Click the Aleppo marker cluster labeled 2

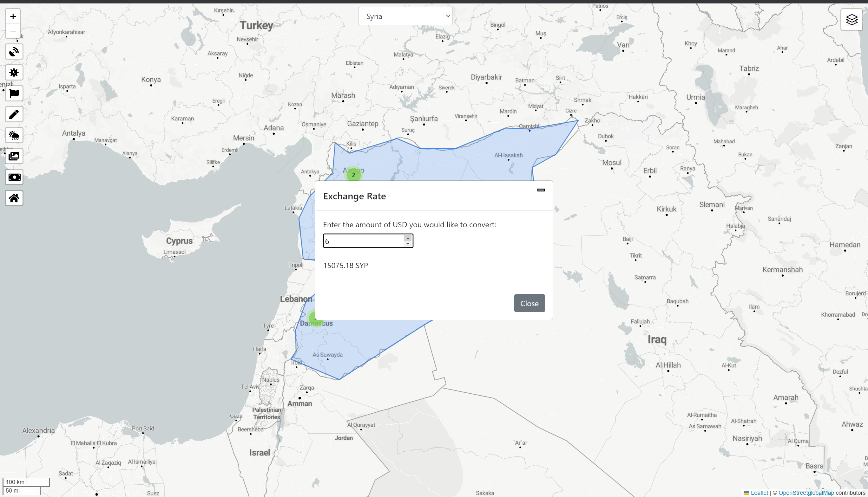point(353,175)
